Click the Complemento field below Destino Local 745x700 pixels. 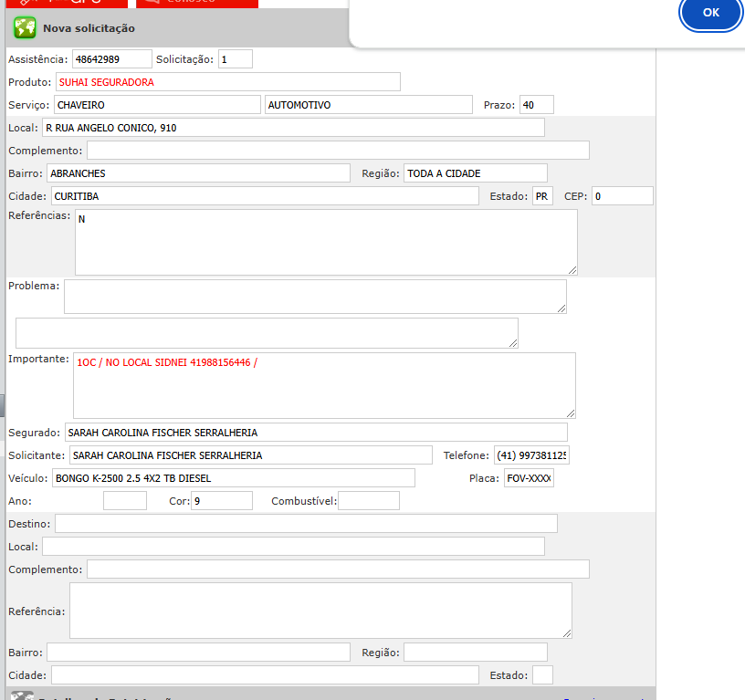pyautogui.click(x=339, y=569)
